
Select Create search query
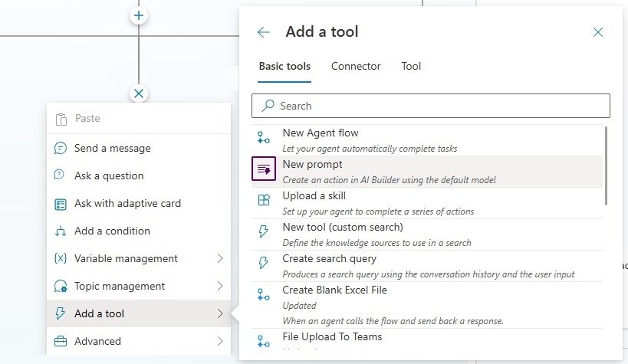(x=427, y=266)
